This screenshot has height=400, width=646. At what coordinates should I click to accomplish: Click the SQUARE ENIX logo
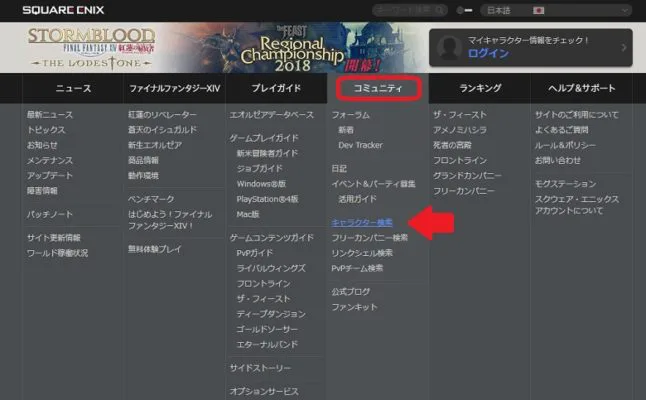pos(63,10)
